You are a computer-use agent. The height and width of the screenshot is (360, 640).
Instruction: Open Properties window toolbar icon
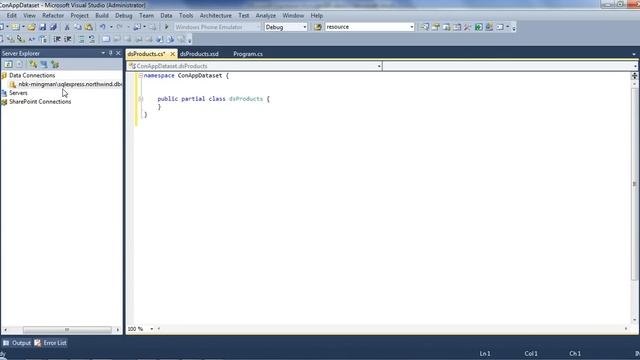(436, 27)
